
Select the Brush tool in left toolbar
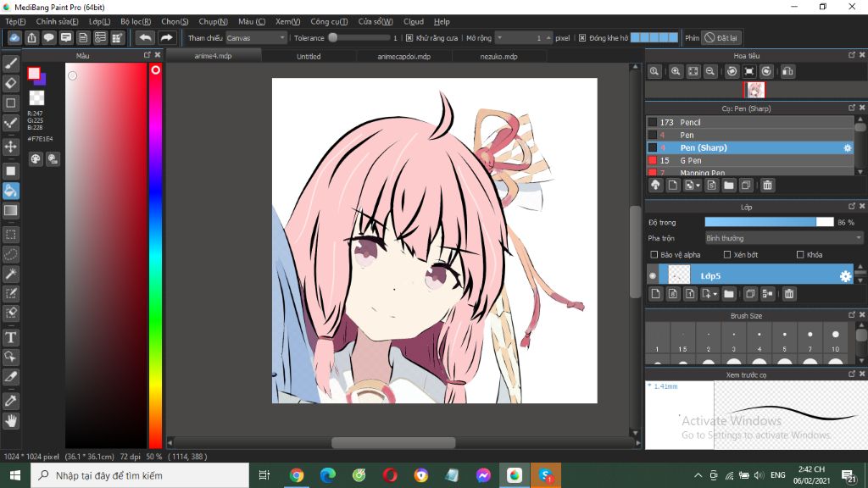click(10, 64)
